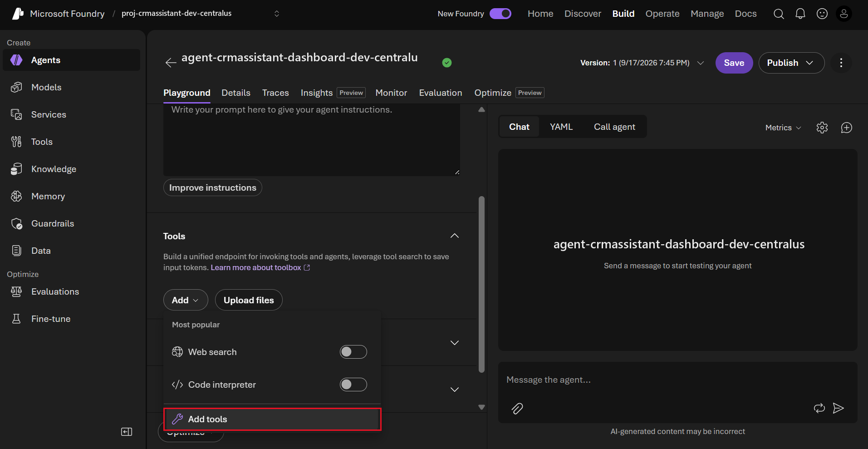Open the Evaluation tab
868x449 pixels.
(441, 93)
